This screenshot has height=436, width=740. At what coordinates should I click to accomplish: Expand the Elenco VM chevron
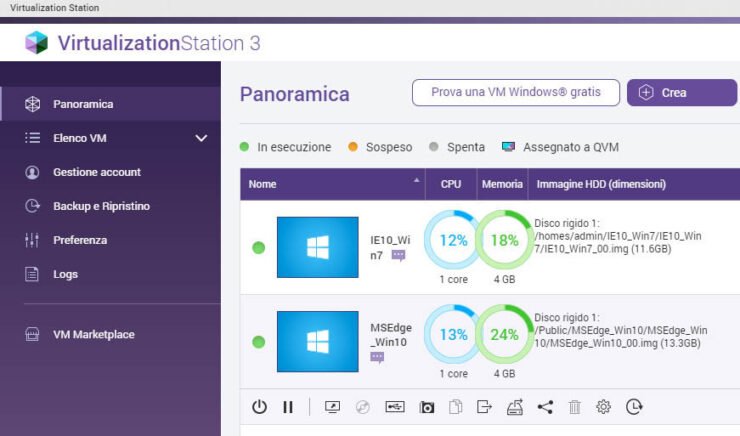201,138
